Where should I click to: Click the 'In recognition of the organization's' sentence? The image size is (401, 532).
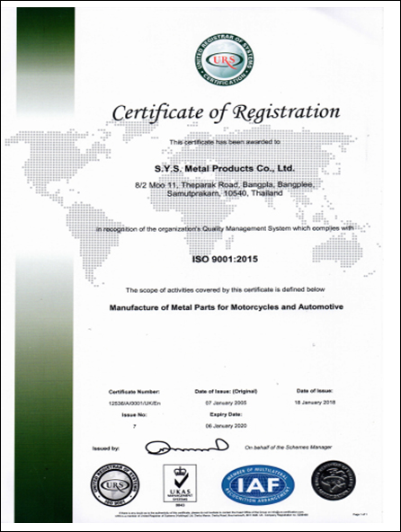pos(225,228)
